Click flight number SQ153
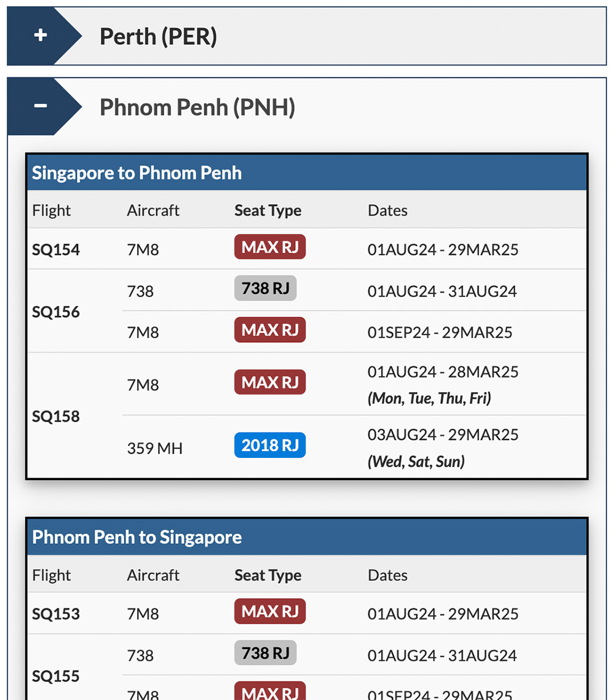Viewport: 615px width, 700px height. tap(56, 614)
